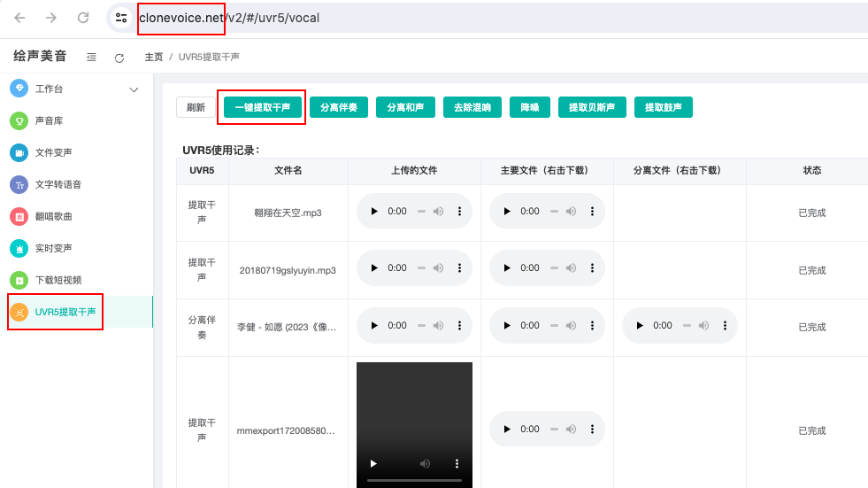Mute separated file audio in 李健 row
The image size is (868, 488).
704,326
